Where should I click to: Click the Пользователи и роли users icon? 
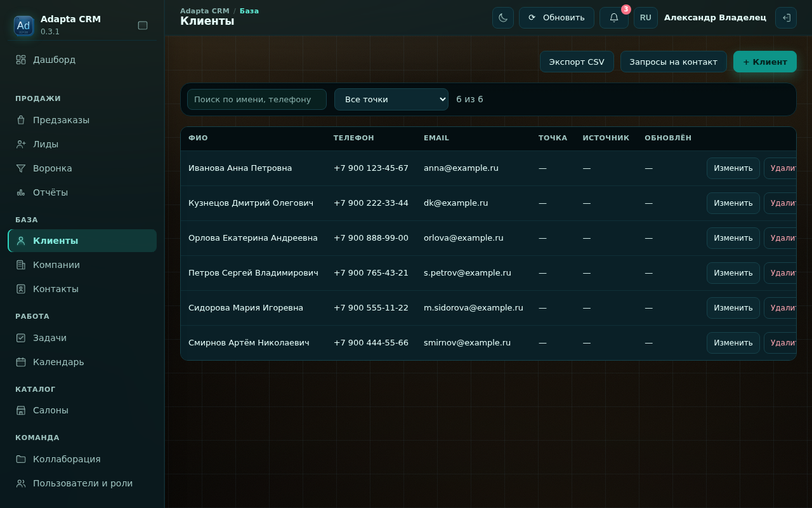tap(21, 483)
